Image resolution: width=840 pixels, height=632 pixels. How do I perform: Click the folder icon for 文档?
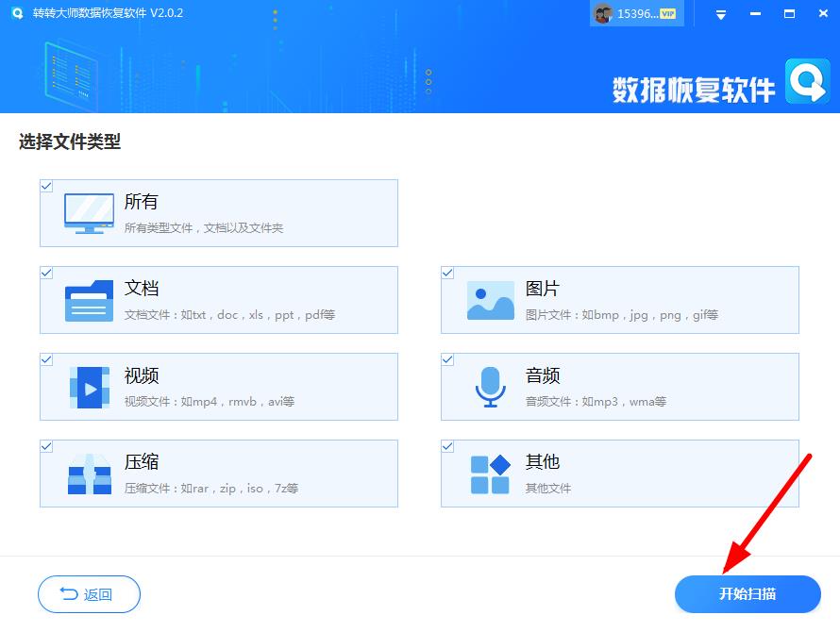(89, 301)
